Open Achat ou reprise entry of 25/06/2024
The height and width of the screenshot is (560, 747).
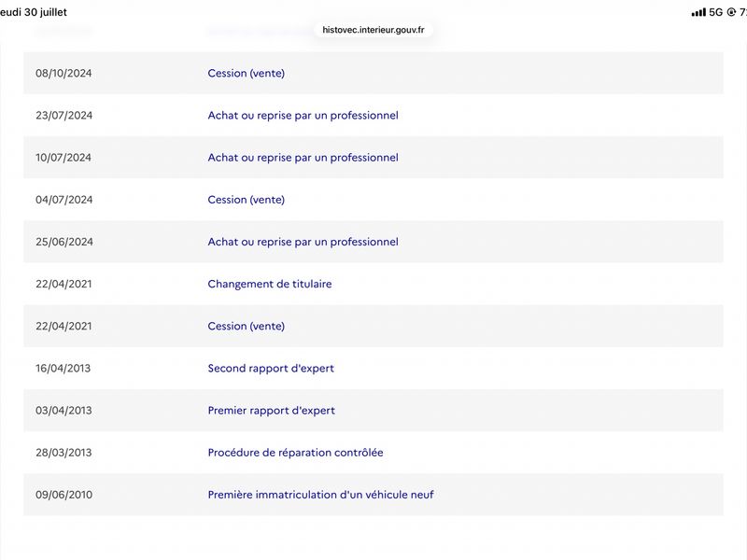pyautogui.click(x=303, y=242)
